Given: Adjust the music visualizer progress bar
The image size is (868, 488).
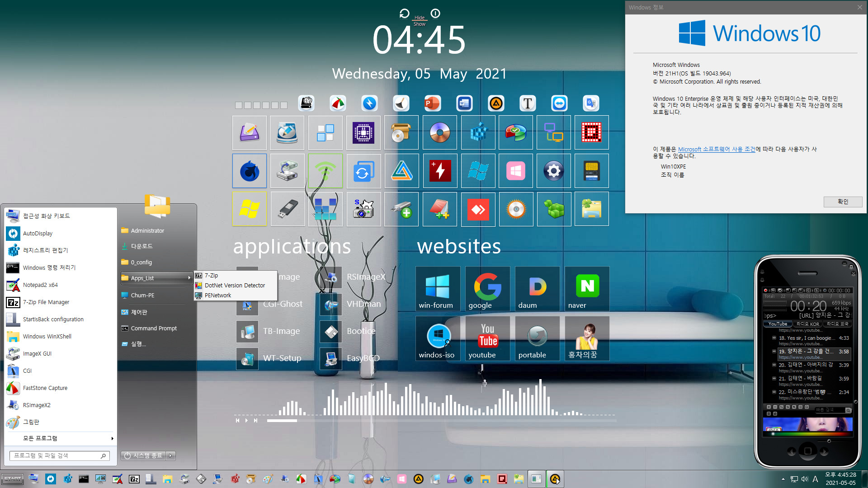Looking at the screenshot, I should 441,421.
